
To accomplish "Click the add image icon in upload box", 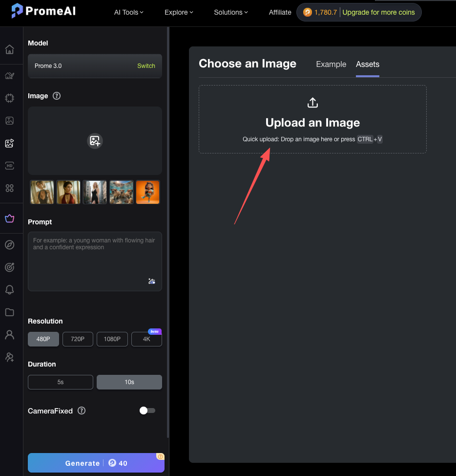I will (95, 141).
